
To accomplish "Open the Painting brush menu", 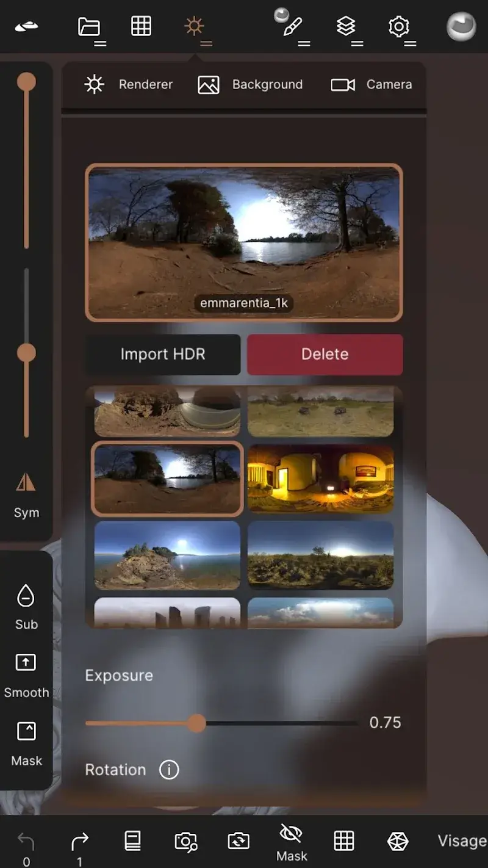I will click(293, 27).
